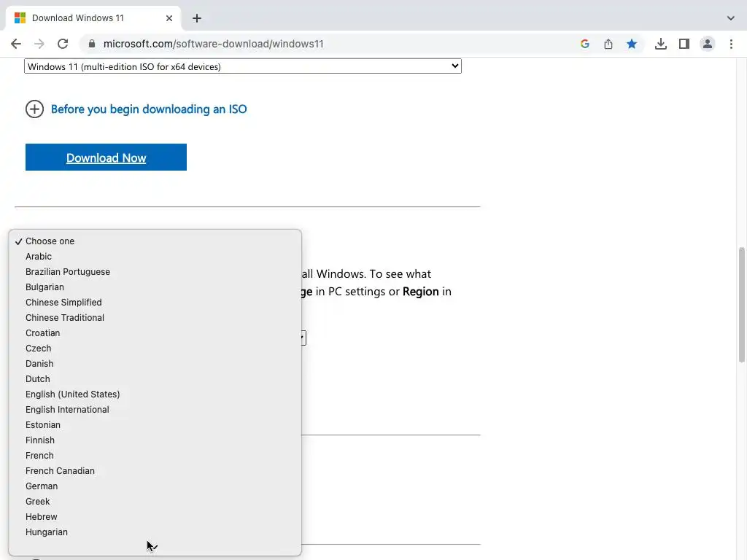Select the Download Windows 11 tab
The height and width of the screenshot is (560, 747).
click(93, 18)
